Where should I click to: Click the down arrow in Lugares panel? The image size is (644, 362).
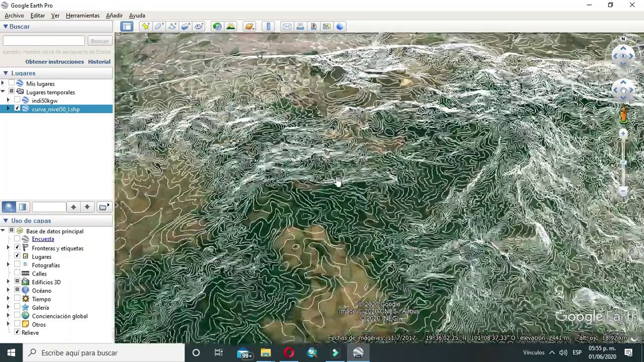click(87, 207)
